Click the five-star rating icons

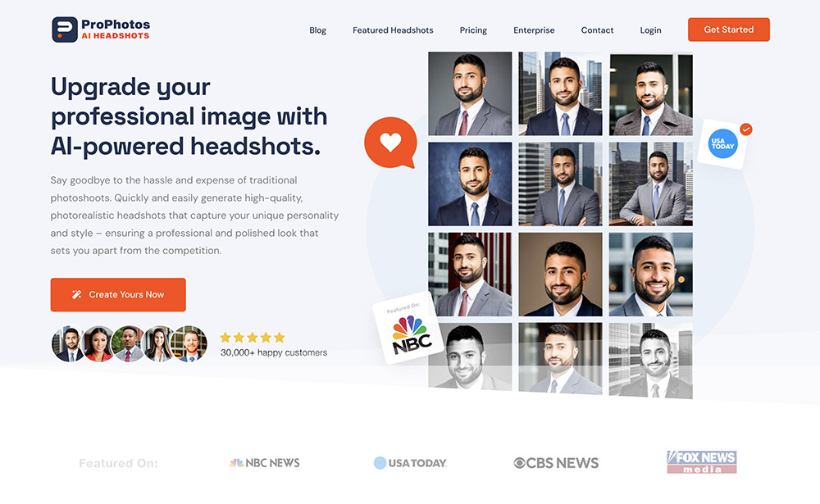click(253, 337)
